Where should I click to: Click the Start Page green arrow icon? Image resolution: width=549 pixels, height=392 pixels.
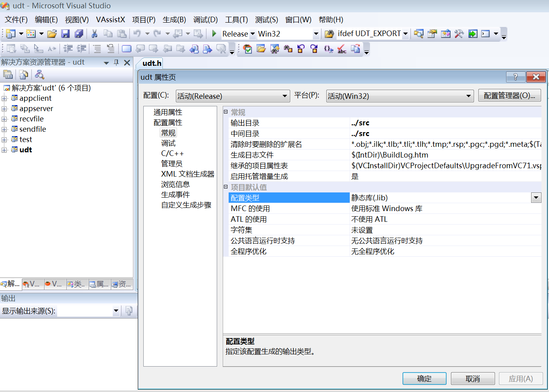tap(472, 34)
